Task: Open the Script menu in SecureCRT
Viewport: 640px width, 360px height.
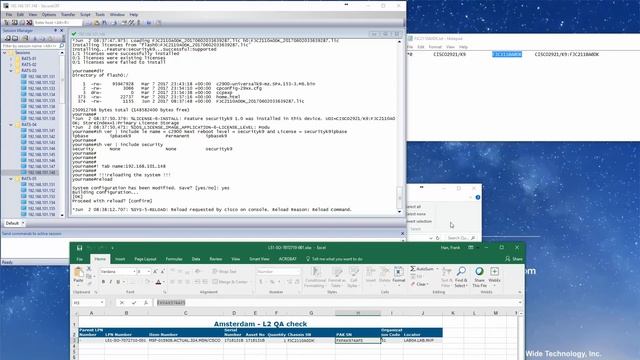Action: pyautogui.click(x=85, y=14)
